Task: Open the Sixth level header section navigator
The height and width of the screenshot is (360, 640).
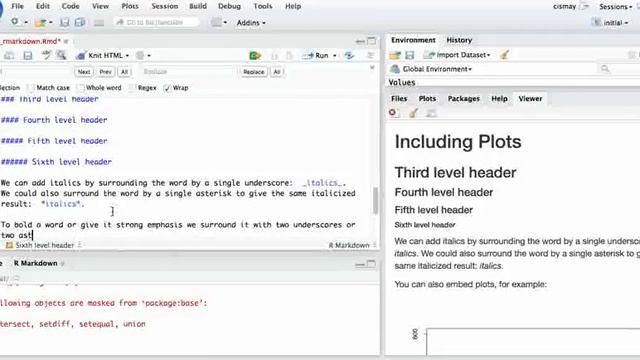Action: (44, 245)
